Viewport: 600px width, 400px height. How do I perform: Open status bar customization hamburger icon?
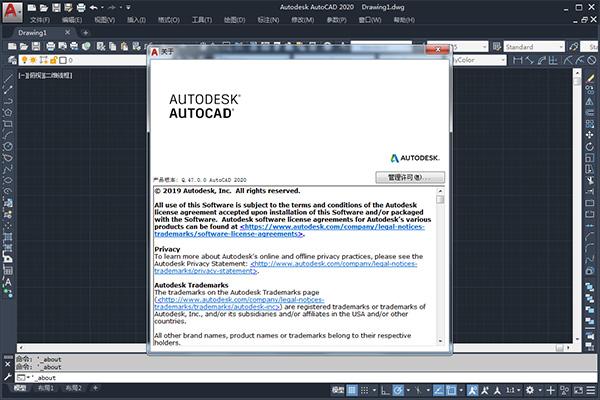[591, 390]
